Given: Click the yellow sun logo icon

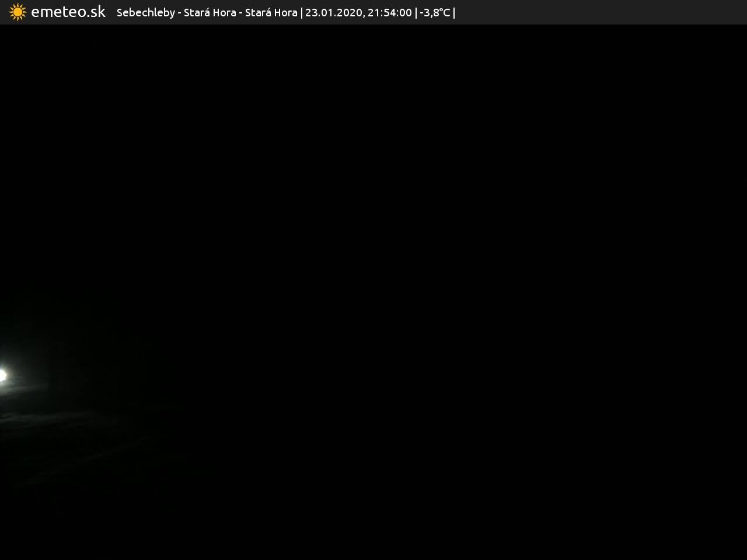Looking at the screenshot, I should click(18, 12).
